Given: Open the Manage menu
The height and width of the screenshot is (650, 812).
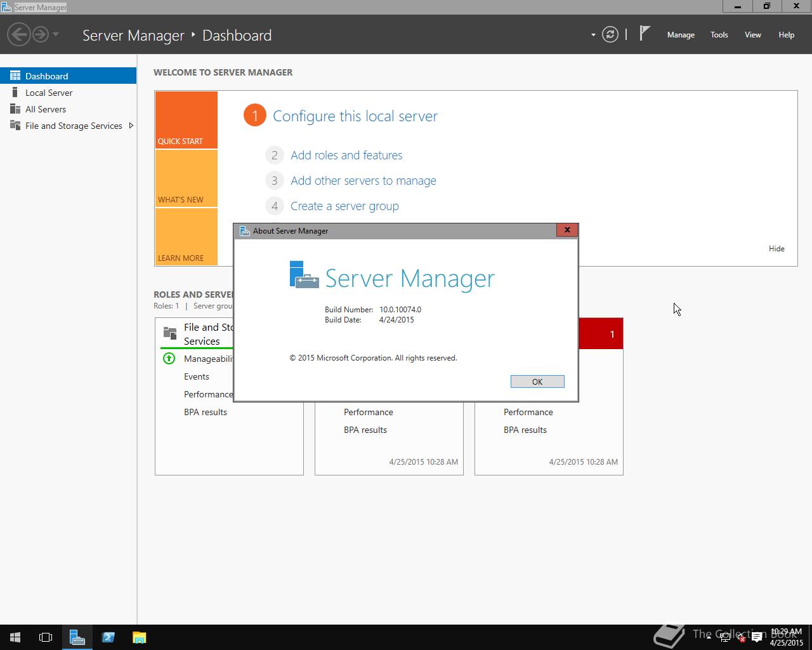Looking at the screenshot, I should (681, 35).
